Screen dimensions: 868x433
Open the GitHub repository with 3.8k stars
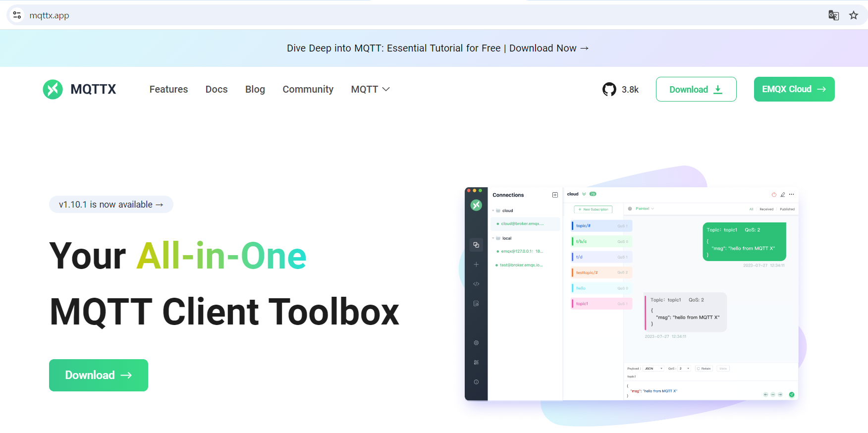620,89
